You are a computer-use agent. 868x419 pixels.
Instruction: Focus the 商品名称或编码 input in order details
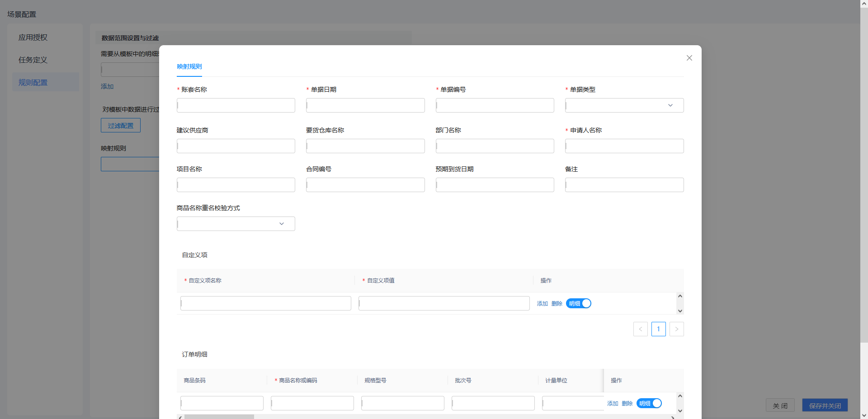click(x=312, y=403)
